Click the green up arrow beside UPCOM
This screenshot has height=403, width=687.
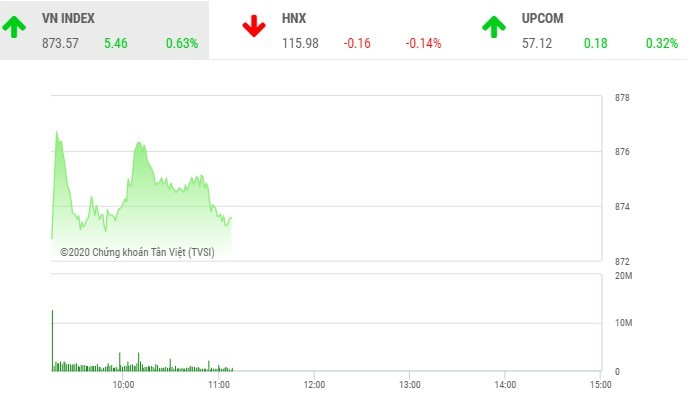493,27
